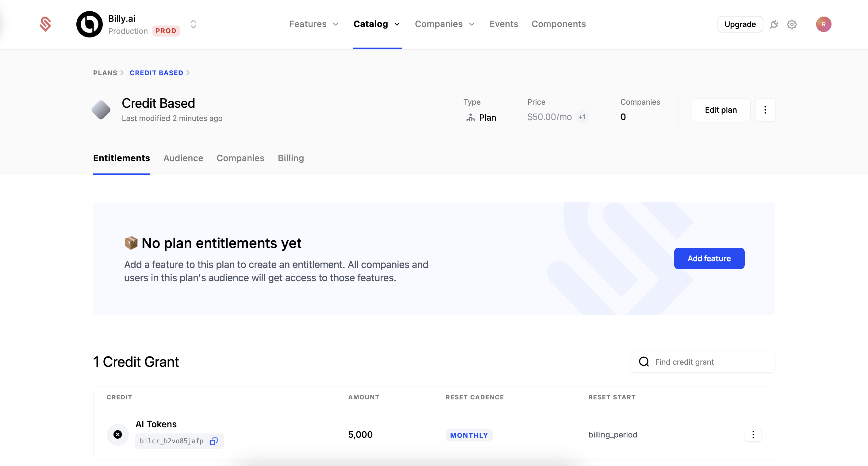
Task: Open the Companies navigation dropdown
Action: coord(444,24)
